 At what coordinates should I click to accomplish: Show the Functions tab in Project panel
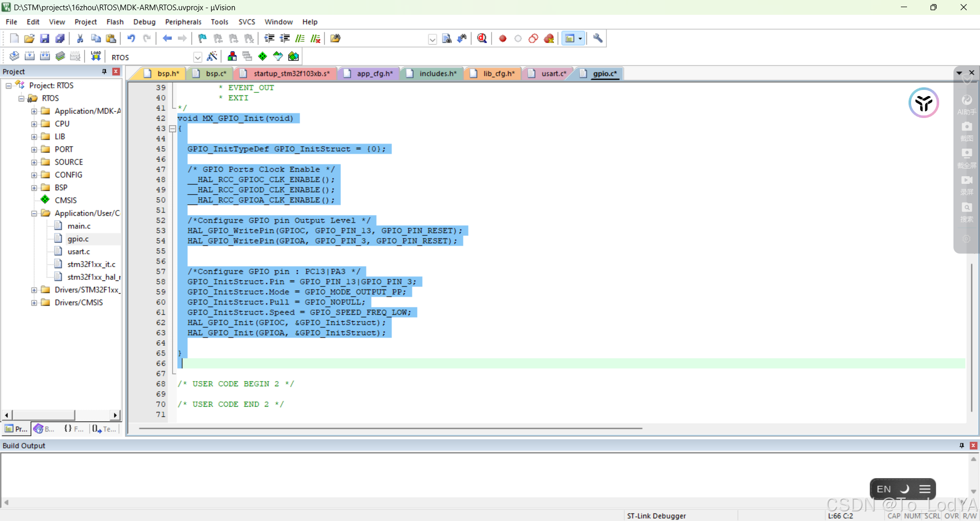(75, 429)
